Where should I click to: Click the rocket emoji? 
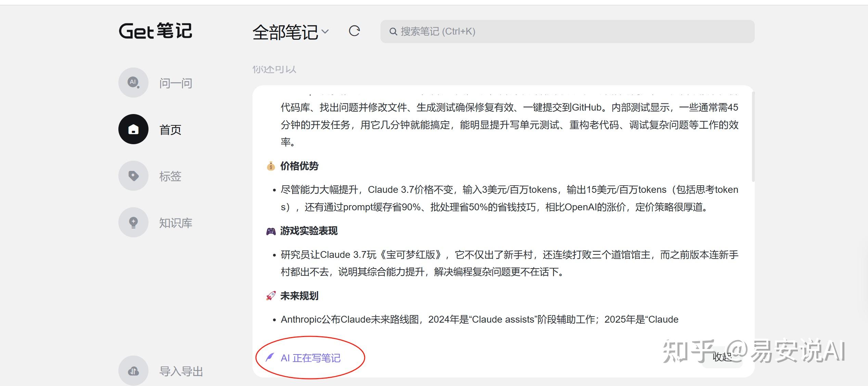tap(271, 296)
